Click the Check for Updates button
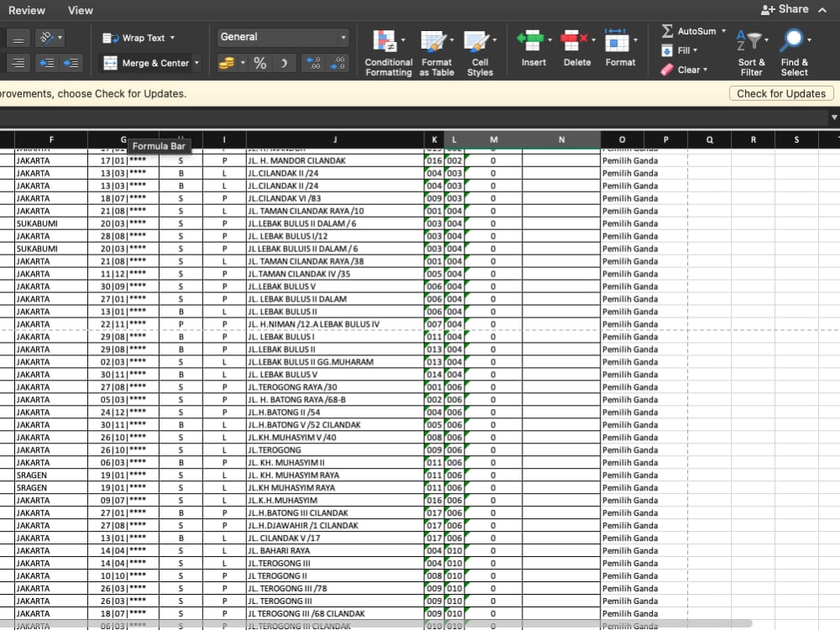The width and height of the screenshot is (840, 630). [781, 94]
